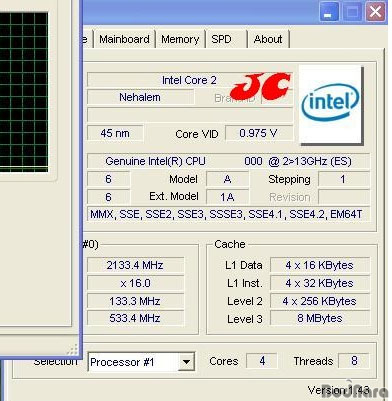Screen dimensions: 392x401
Task: Click the 2133.4 MHz core speed field
Action: point(135,265)
